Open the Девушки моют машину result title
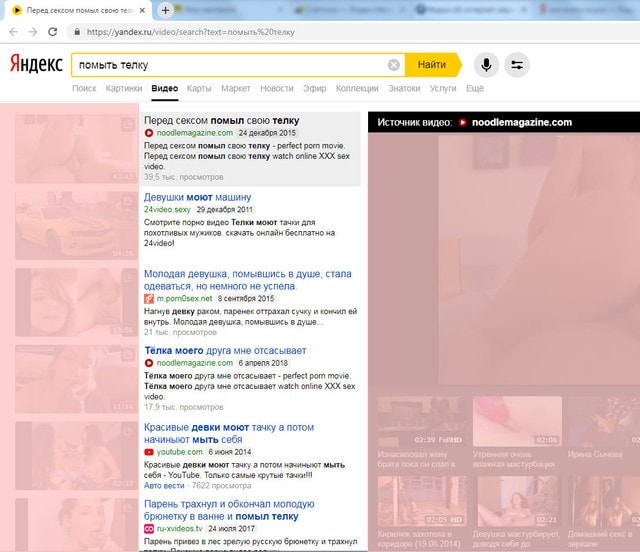Screen dimensions: 640x552 (198, 197)
